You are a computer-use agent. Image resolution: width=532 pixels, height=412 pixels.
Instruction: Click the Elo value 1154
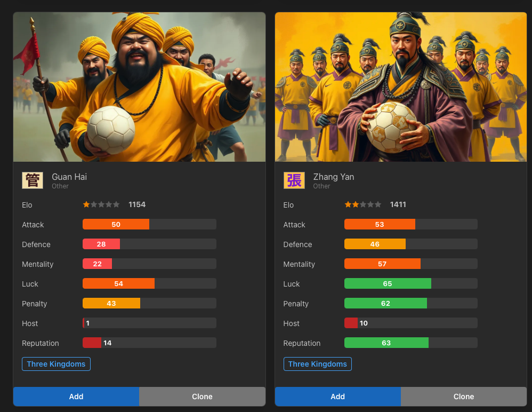point(137,204)
